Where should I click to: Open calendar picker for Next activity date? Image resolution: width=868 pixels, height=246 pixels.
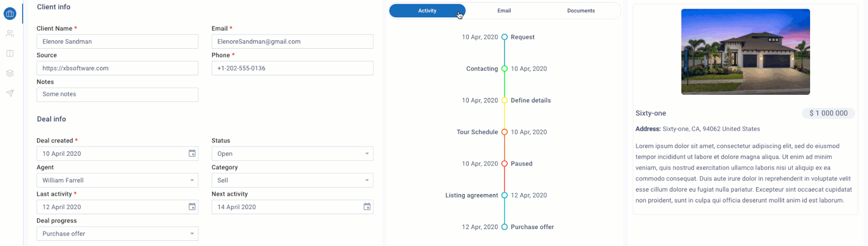coord(367,207)
